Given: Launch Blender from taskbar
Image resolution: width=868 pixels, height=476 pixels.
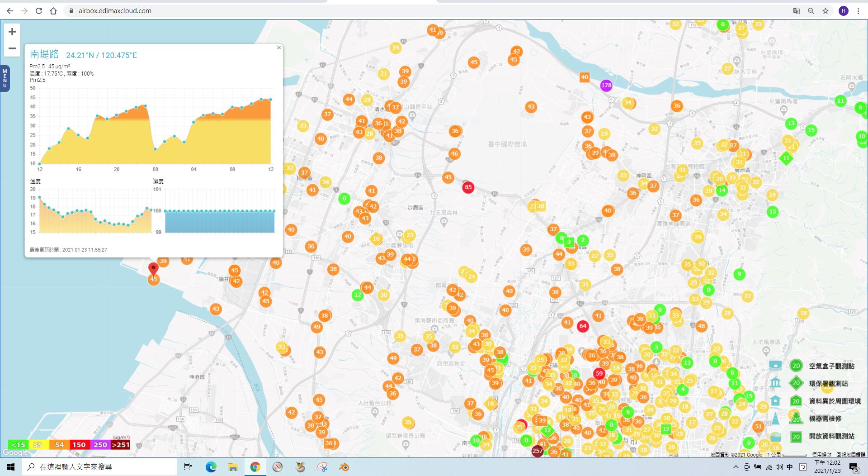Looking at the screenshot, I should (344, 467).
